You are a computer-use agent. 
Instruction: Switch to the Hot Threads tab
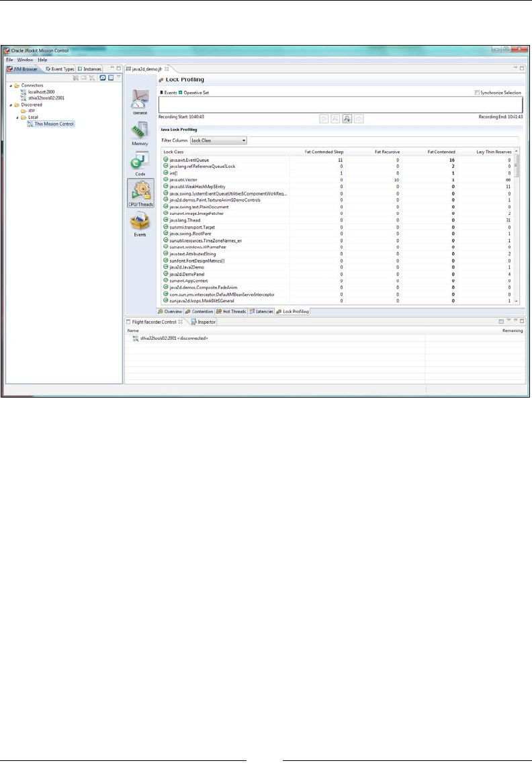[x=231, y=311]
